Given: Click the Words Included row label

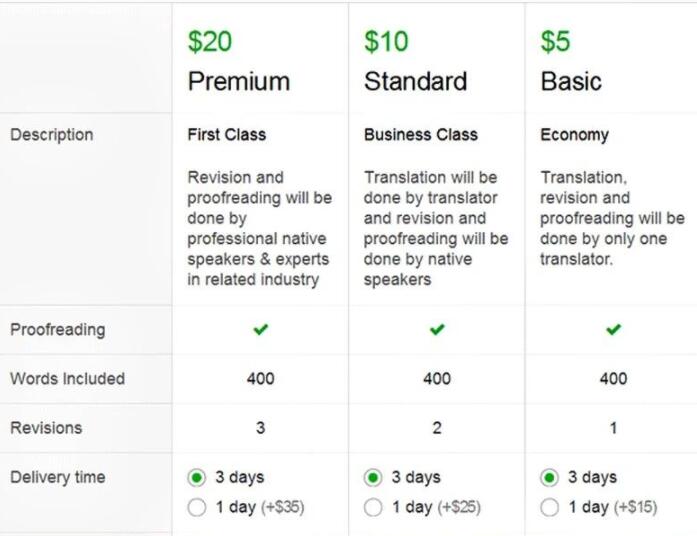Looking at the screenshot, I should (68, 379).
